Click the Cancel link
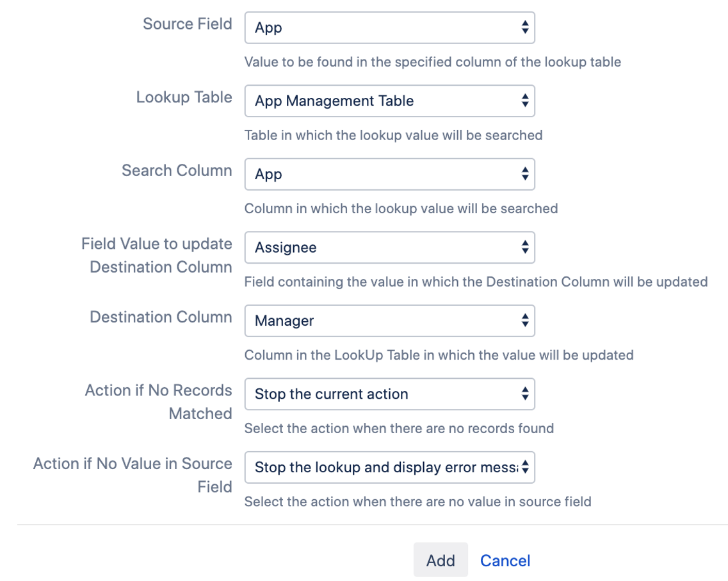This screenshot has height=581, width=728. pos(505,561)
